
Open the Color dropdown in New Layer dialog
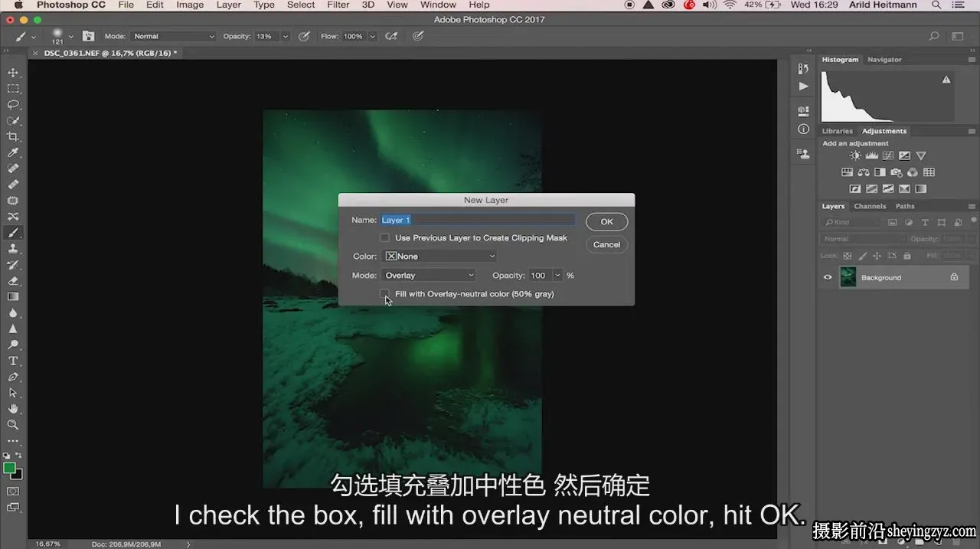pyautogui.click(x=439, y=257)
